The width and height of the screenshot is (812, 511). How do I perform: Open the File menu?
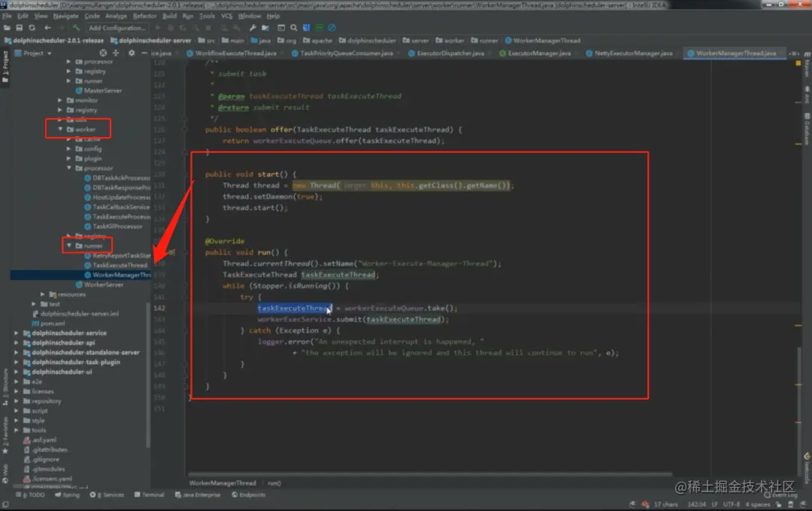(x=7, y=16)
